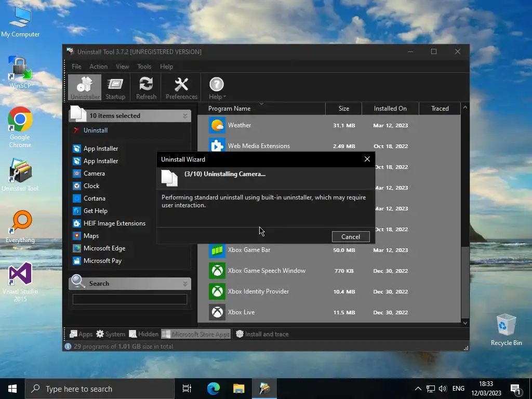Open the Tools menu
This screenshot has width=532, height=399.
(144, 66)
